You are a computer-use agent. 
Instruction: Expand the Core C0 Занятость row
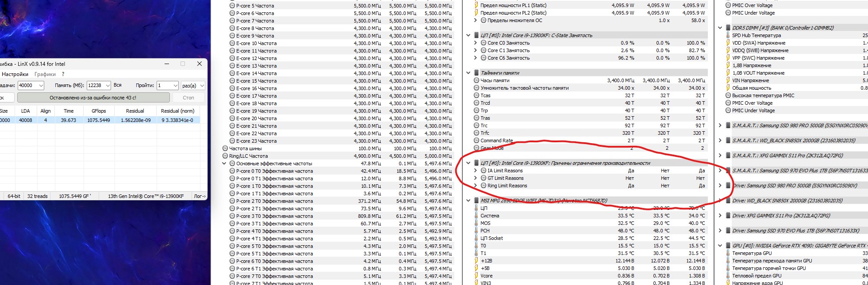point(476,43)
